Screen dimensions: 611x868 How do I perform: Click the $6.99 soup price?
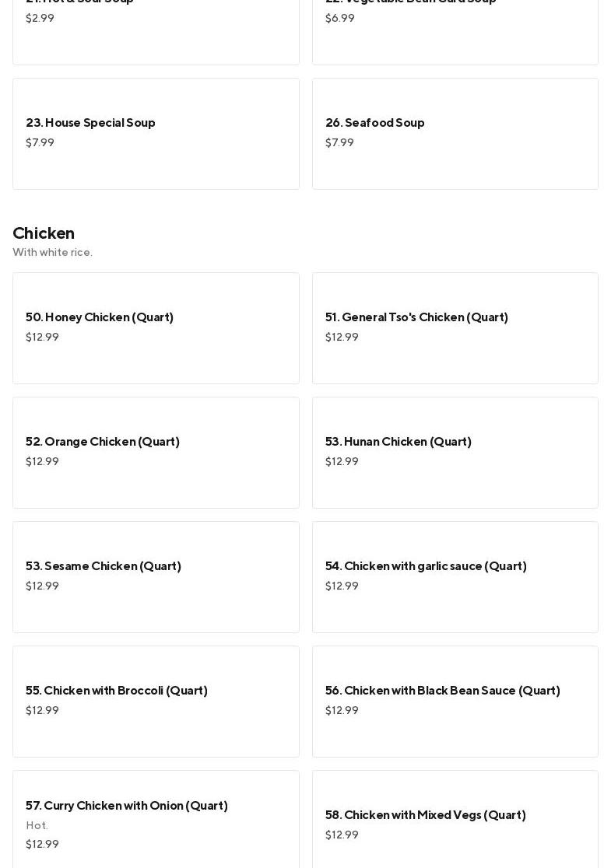339,18
